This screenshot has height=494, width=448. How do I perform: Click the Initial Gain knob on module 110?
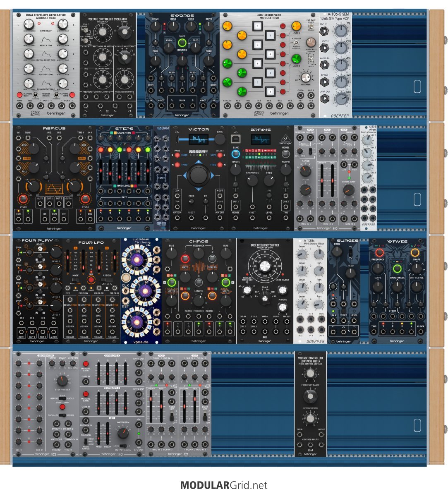(348, 190)
